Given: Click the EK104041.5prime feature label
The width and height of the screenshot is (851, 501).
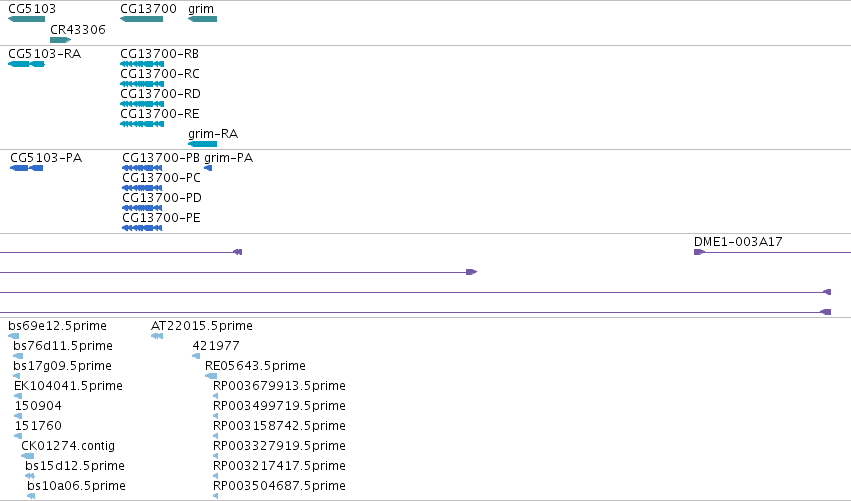Looking at the screenshot, I should tap(68, 386).
